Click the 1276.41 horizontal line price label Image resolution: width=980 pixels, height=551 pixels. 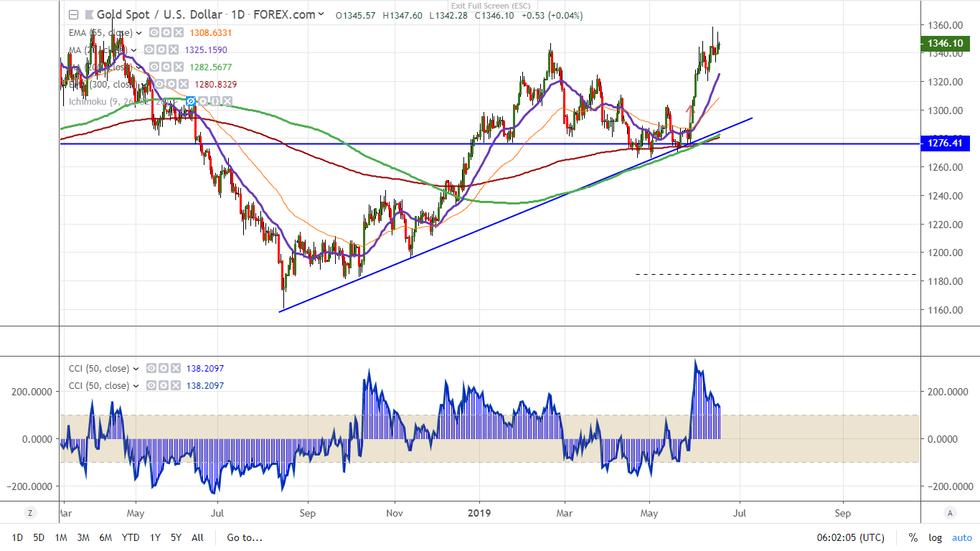coord(945,144)
